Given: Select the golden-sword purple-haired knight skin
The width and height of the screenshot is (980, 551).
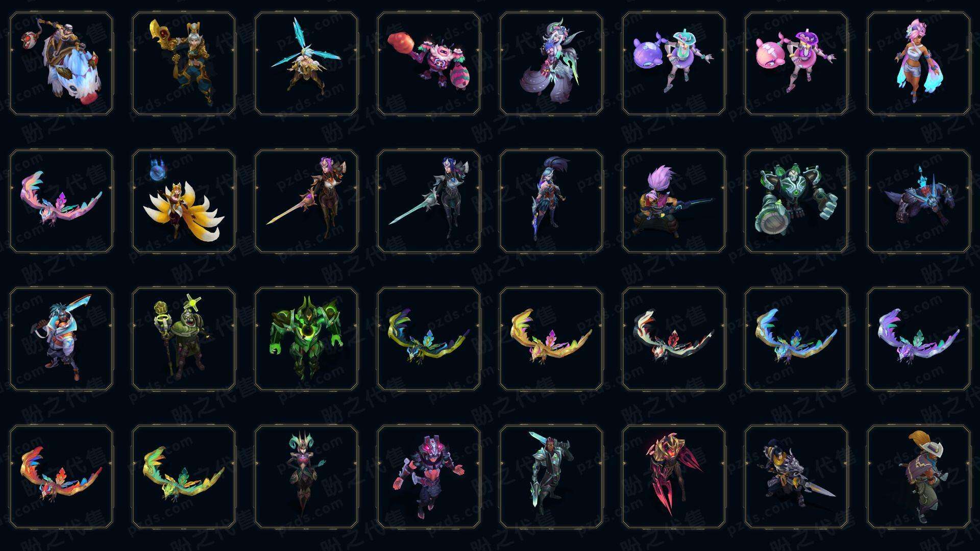Looking at the screenshot, I should 306,201.
